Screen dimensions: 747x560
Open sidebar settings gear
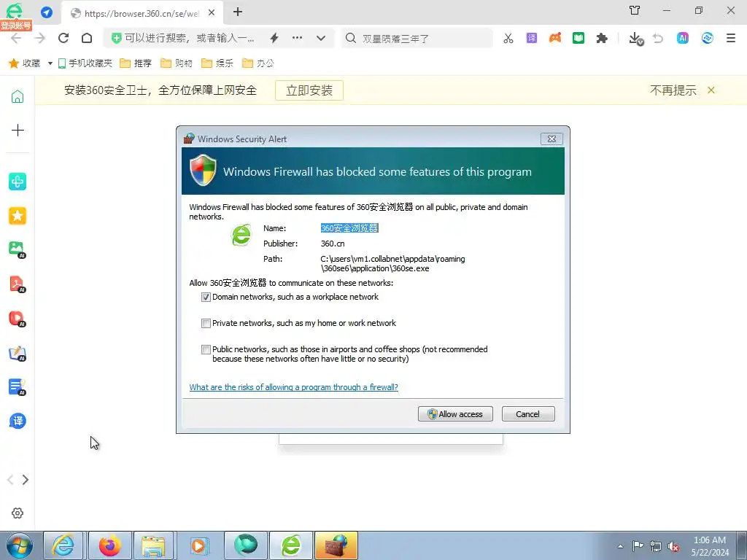coord(18,513)
